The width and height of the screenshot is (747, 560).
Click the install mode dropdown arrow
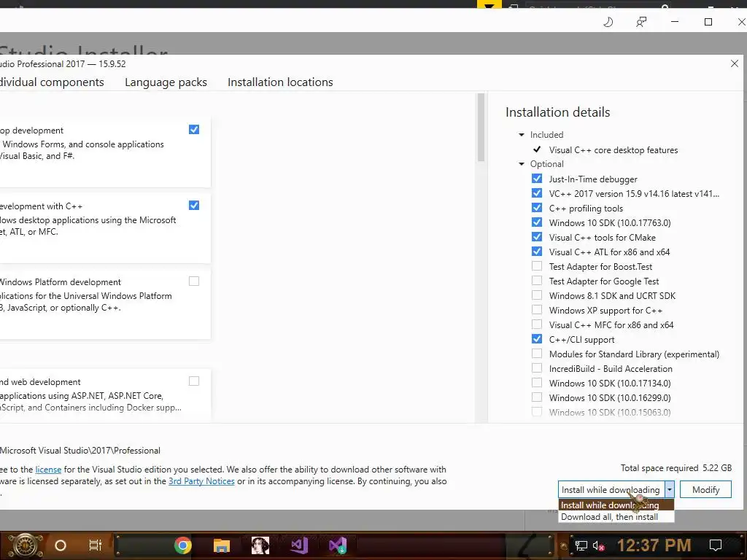pos(670,489)
